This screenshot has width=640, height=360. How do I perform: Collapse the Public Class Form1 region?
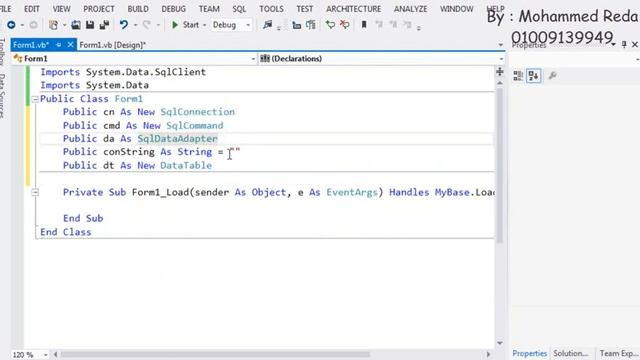(35, 99)
